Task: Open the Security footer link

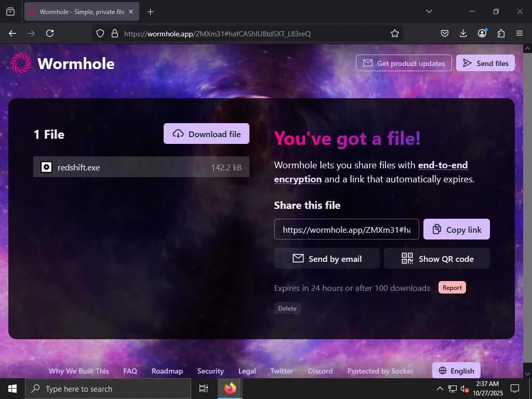Action: tap(210, 371)
